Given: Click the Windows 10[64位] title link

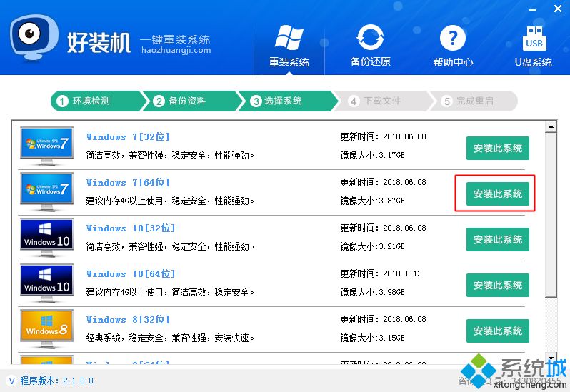Looking at the screenshot, I should click(x=131, y=274).
